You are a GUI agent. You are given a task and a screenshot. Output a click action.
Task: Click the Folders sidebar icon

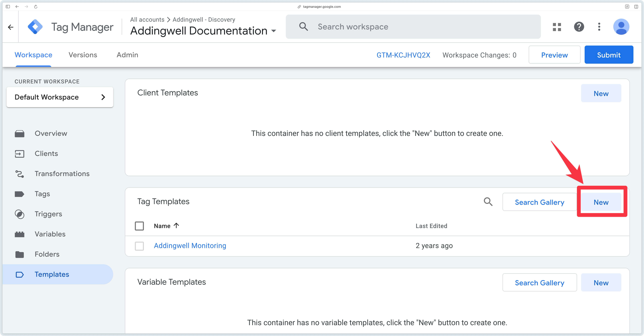point(20,254)
